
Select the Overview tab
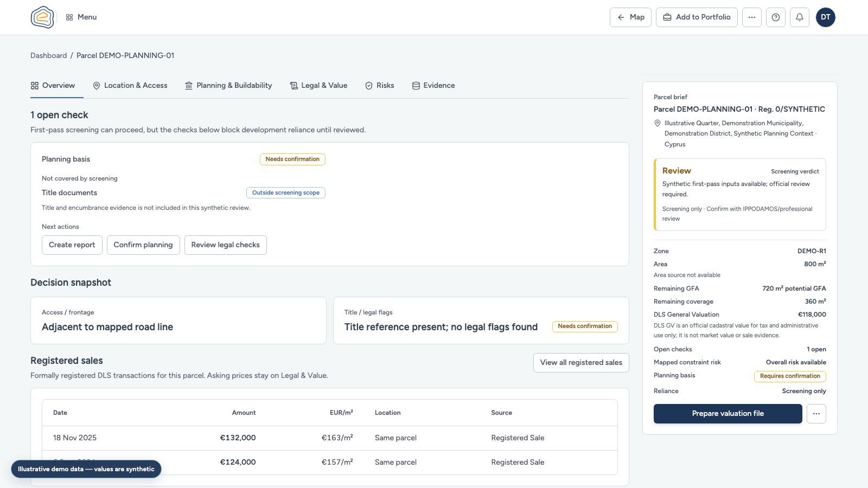point(53,86)
